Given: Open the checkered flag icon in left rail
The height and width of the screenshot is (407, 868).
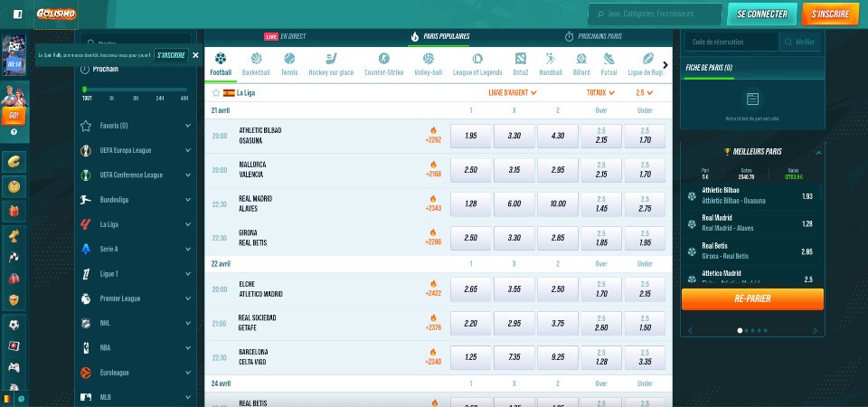Looking at the screenshot, I should pyautogui.click(x=14, y=257).
